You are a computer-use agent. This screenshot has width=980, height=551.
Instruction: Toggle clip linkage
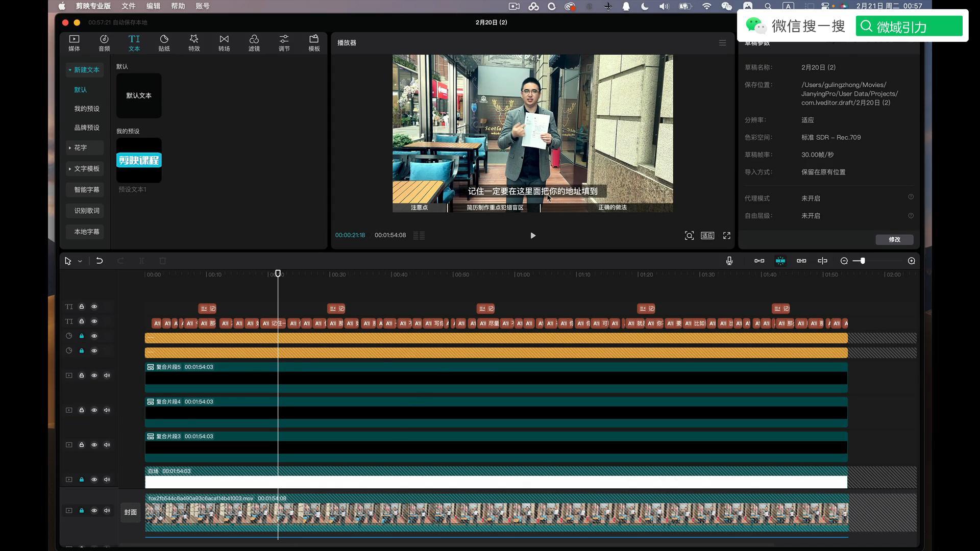[x=801, y=261]
